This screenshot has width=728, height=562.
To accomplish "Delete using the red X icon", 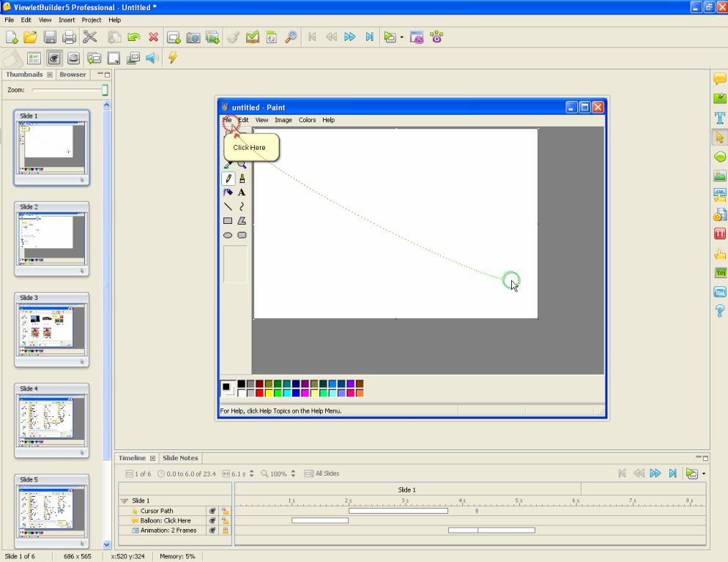I will [153, 37].
